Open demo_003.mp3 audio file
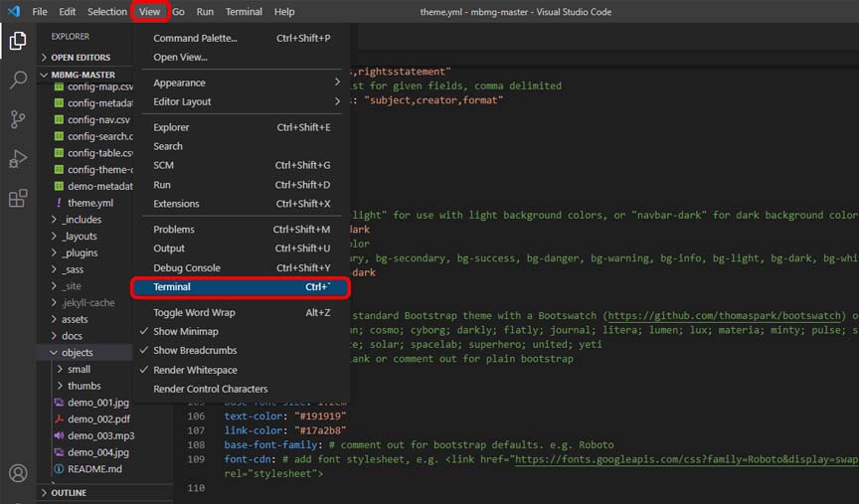The width and height of the screenshot is (859, 504). click(99, 435)
